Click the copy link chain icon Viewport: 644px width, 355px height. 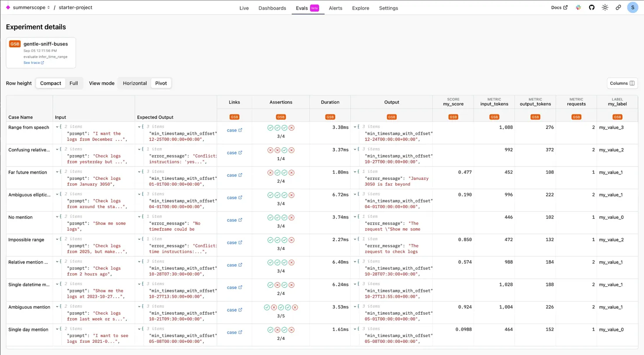[618, 7]
